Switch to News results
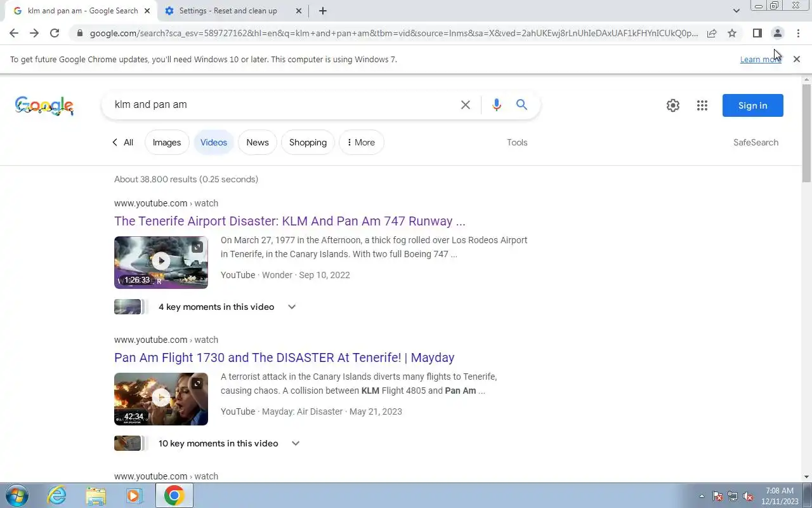Screen dimensions: 812x508 tap(258, 142)
